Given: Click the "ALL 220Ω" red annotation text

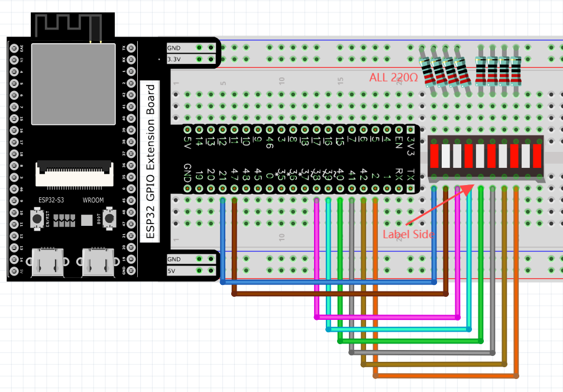Looking at the screenshot, I should (x=393, y=77).
